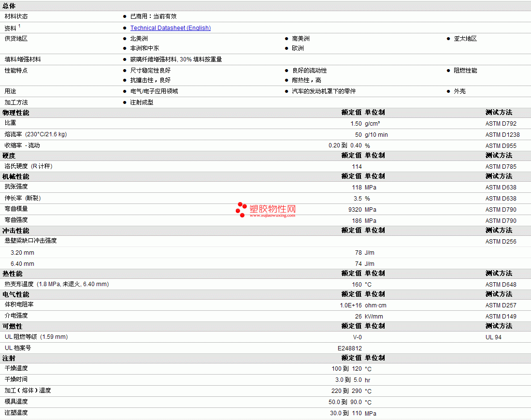Viewport: 531px width, 420px height.
Task: Click the 已商用：当前有效 status text
Action: (x=154, y=16)
